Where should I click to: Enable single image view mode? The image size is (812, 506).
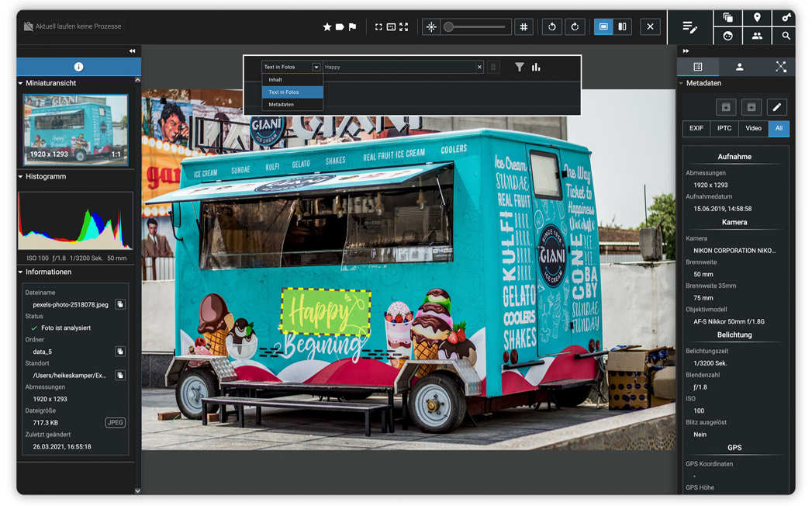603,27
